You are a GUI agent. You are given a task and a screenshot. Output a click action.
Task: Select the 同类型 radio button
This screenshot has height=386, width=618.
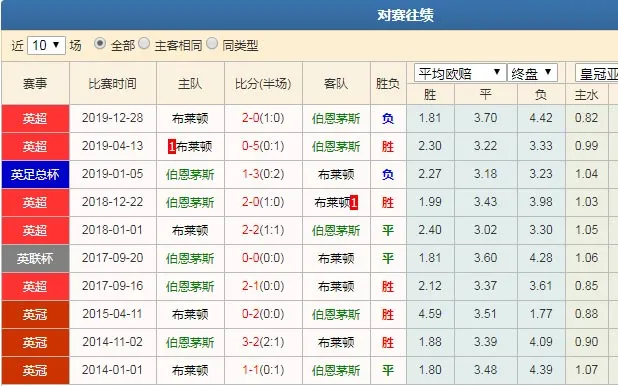(x=212, y=43)
